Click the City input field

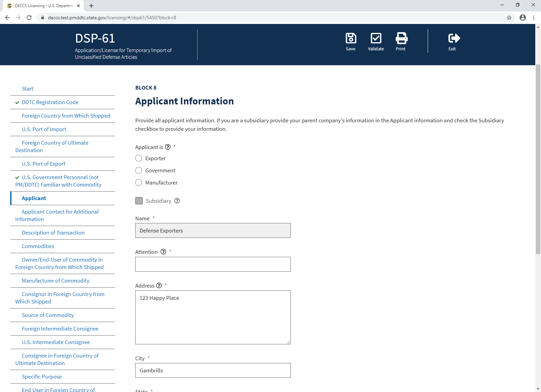(x=213, y=370)
